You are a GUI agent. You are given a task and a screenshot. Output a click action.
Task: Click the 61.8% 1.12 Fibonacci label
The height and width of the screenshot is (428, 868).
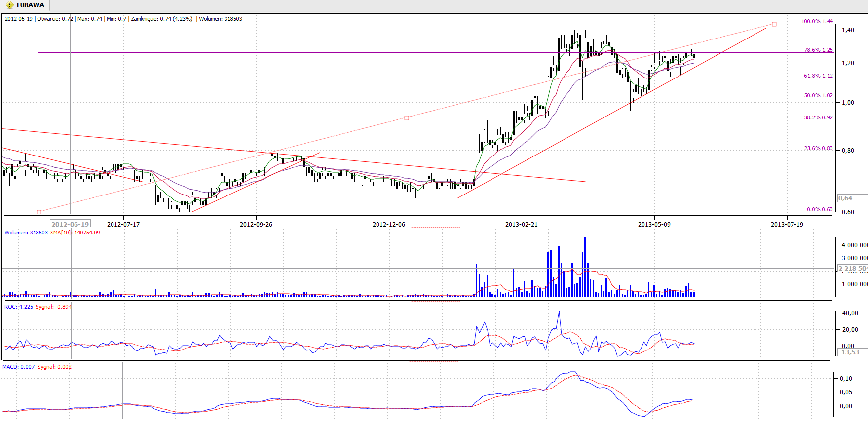[819, 76]
